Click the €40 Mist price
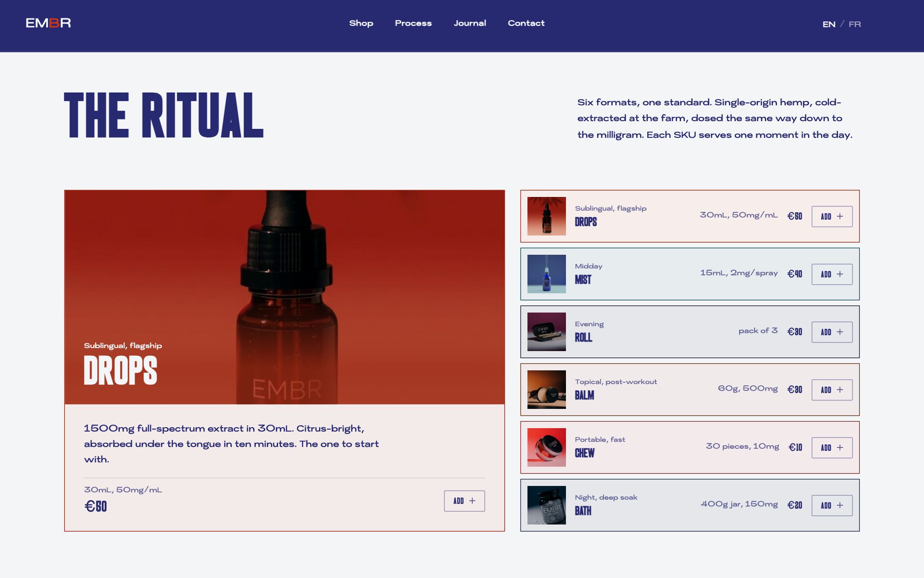924x578 pixels. [795, 274]
